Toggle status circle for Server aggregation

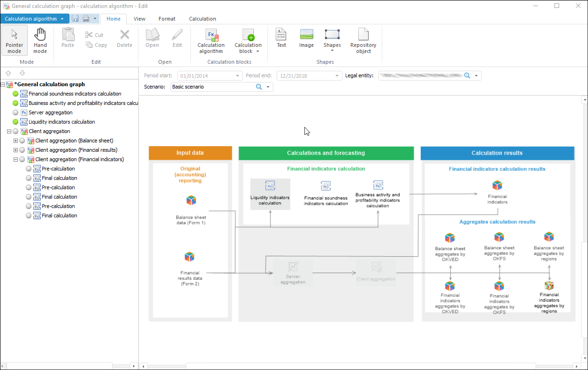(15, 112)
